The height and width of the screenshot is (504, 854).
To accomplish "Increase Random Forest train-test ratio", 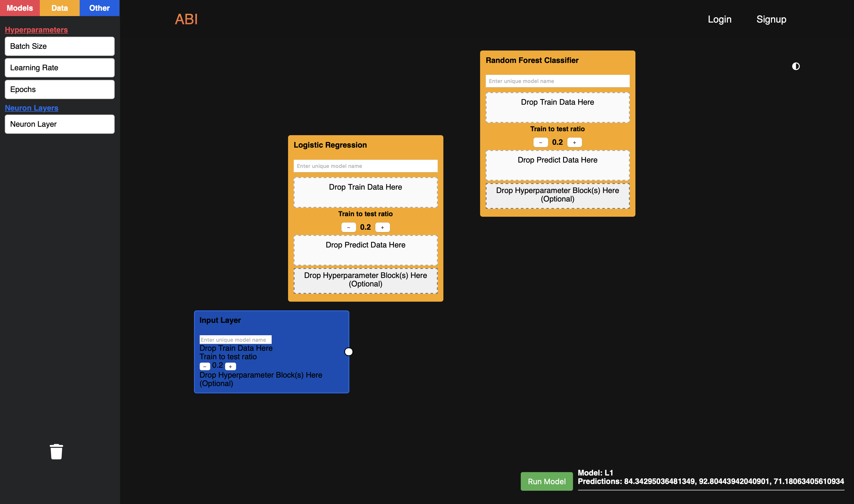I will 574,142.
